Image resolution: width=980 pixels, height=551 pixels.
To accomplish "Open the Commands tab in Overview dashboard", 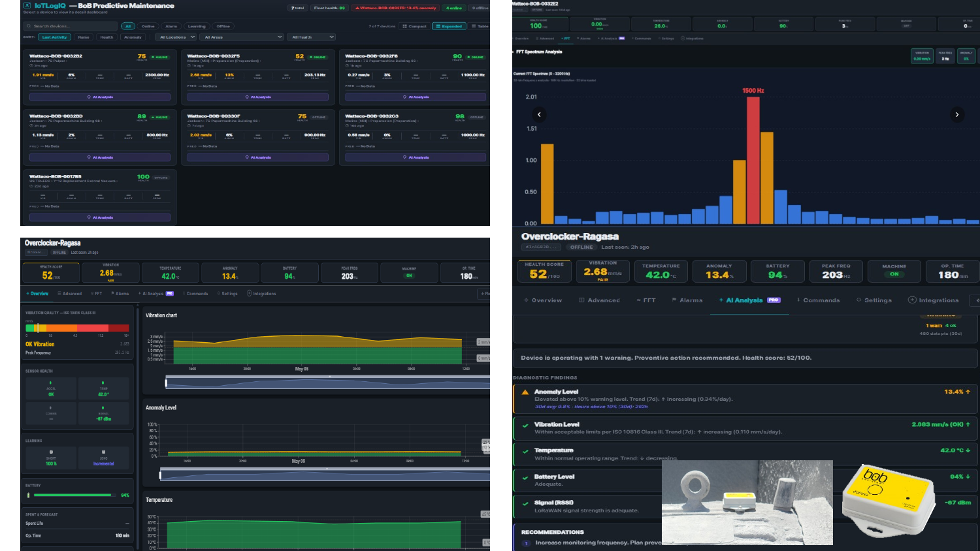I will click(195, 294).
